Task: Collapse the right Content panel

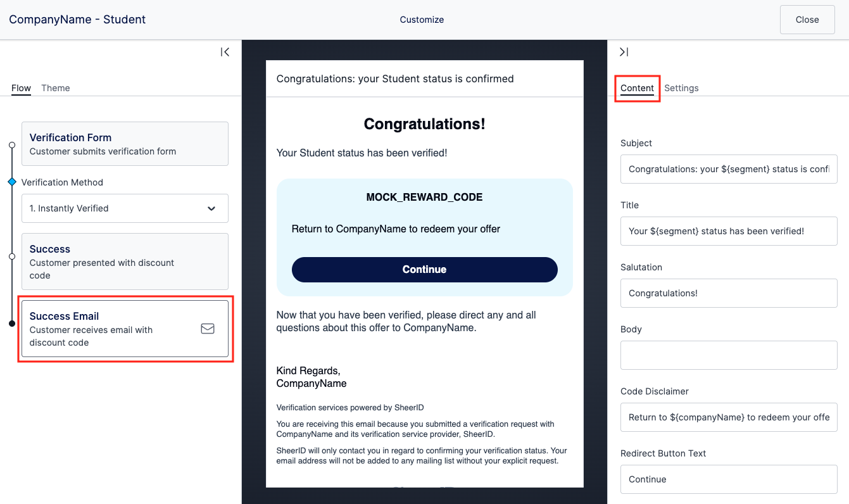Action: point(624,52)
